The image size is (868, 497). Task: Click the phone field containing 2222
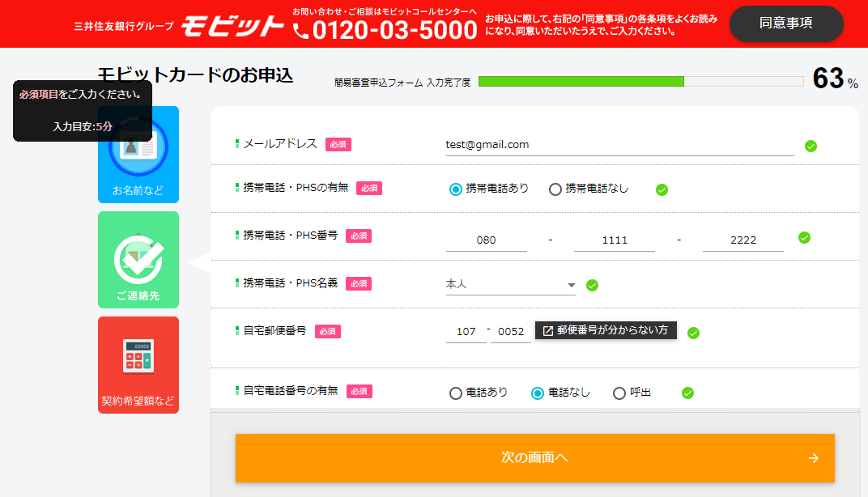(742, 240)
